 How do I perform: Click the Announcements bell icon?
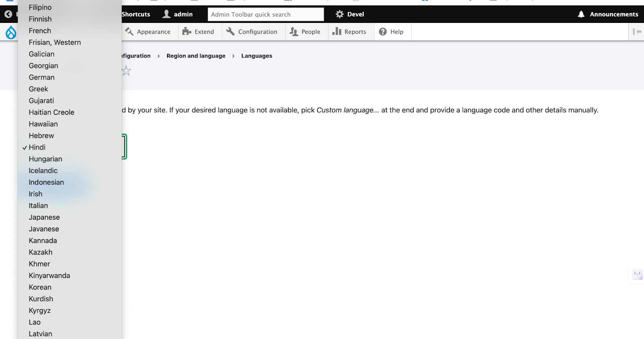pyautogui.click(x=581, y=14)
